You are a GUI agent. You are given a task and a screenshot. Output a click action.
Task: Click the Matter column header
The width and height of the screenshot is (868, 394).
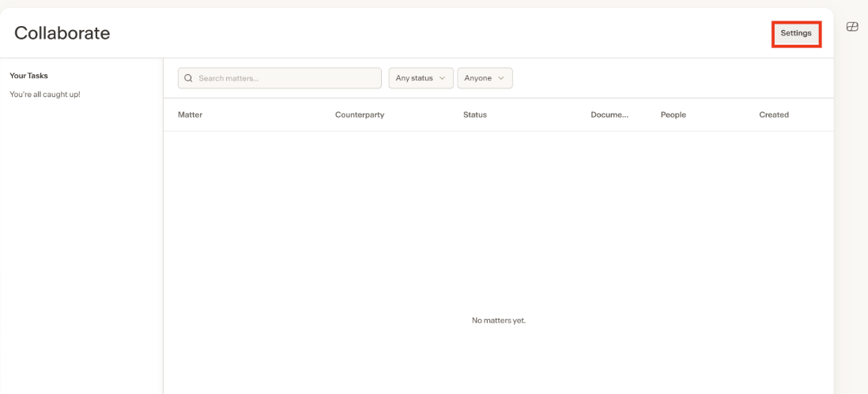(x=190, y=115)
